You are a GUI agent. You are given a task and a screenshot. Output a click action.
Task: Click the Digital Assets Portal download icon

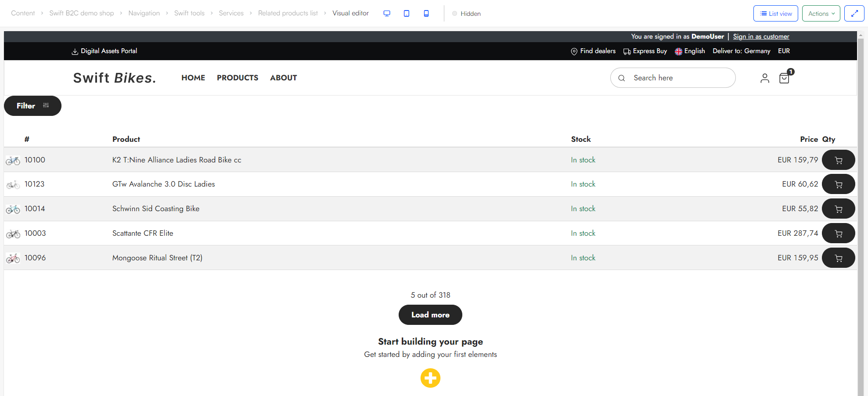pyautogui.click(x=75, y=51)
